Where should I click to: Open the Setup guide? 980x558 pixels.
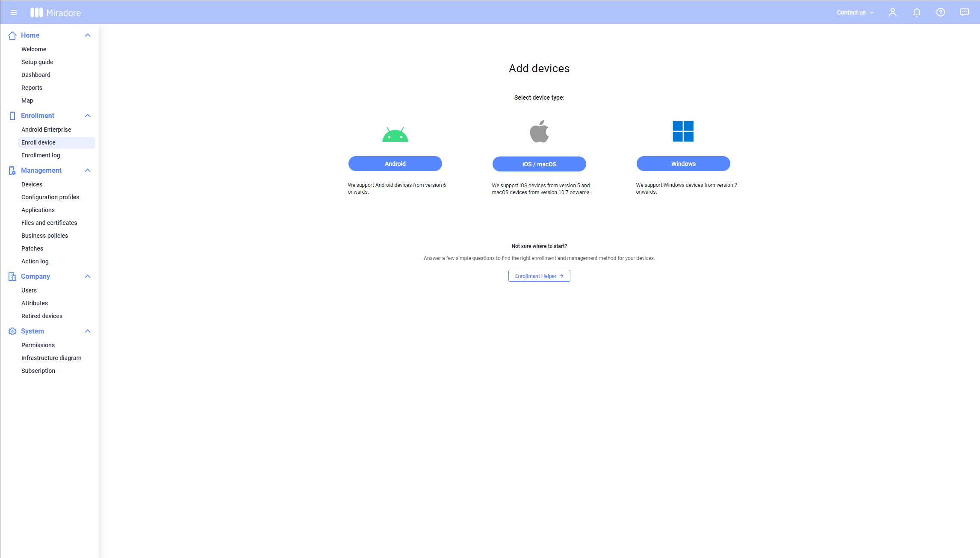37,62
